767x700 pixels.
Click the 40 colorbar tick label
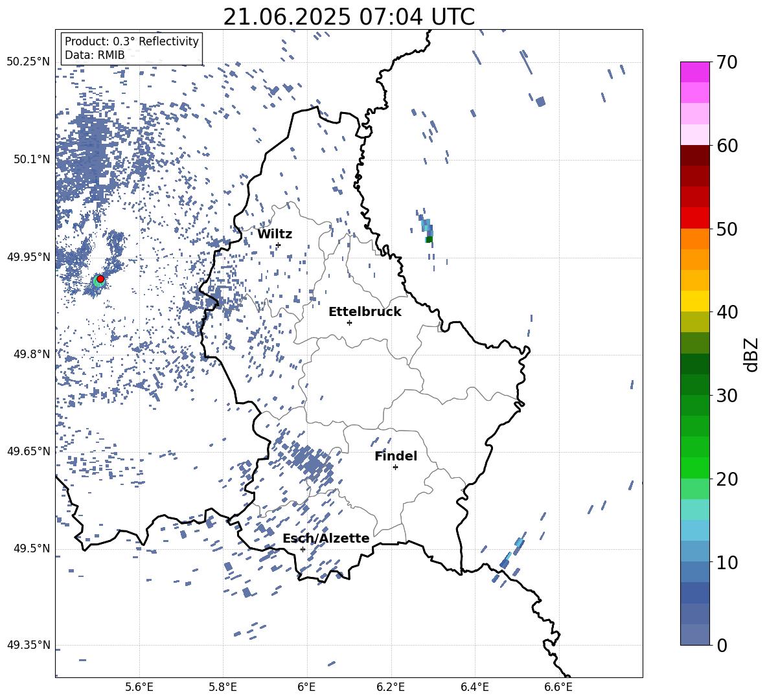point(727,312)
